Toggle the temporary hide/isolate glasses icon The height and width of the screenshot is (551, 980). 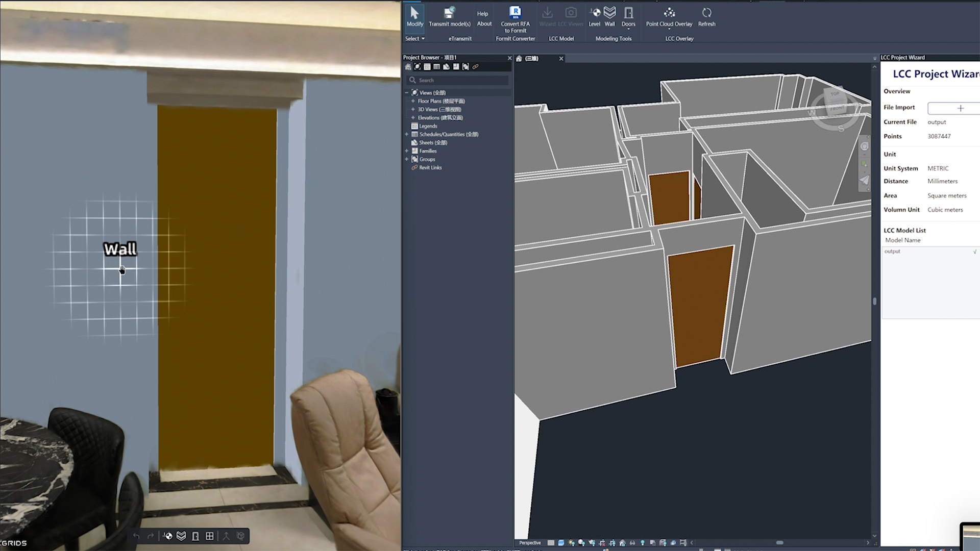[x=633, y=542]
